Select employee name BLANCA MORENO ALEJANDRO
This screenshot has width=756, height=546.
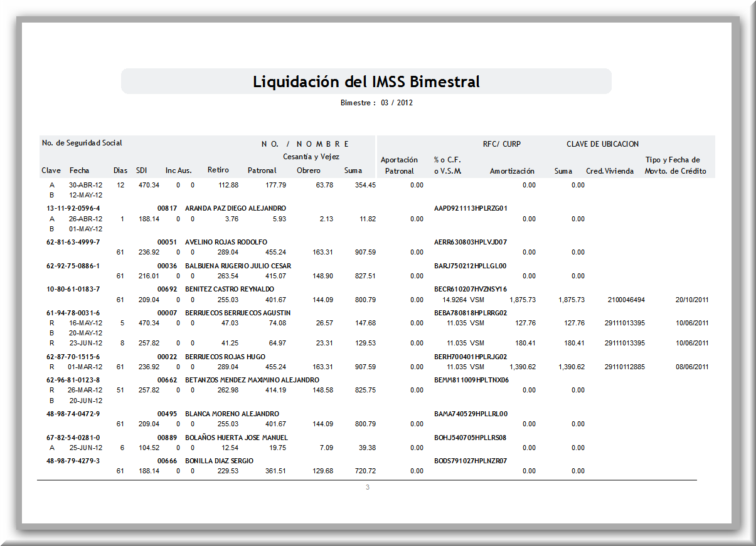232,414
